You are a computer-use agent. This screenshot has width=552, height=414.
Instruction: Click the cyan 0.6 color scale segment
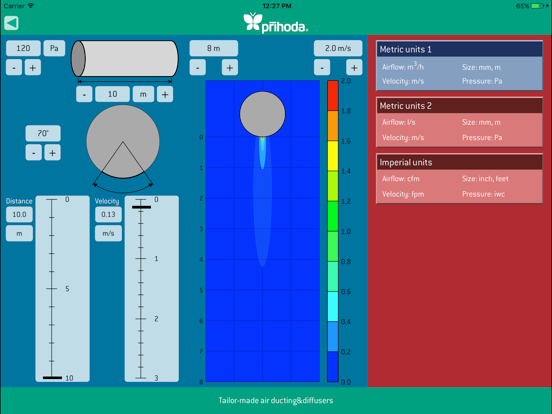coord(333,306)
